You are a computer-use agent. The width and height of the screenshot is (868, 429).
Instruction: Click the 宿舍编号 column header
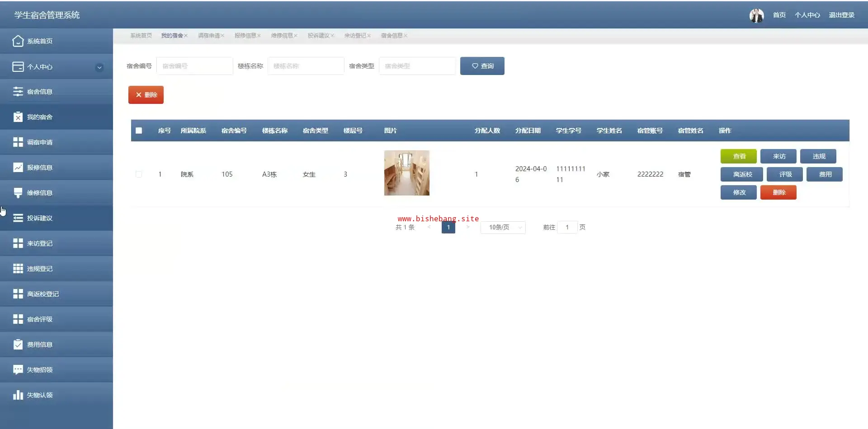click(x=234, y=131)
